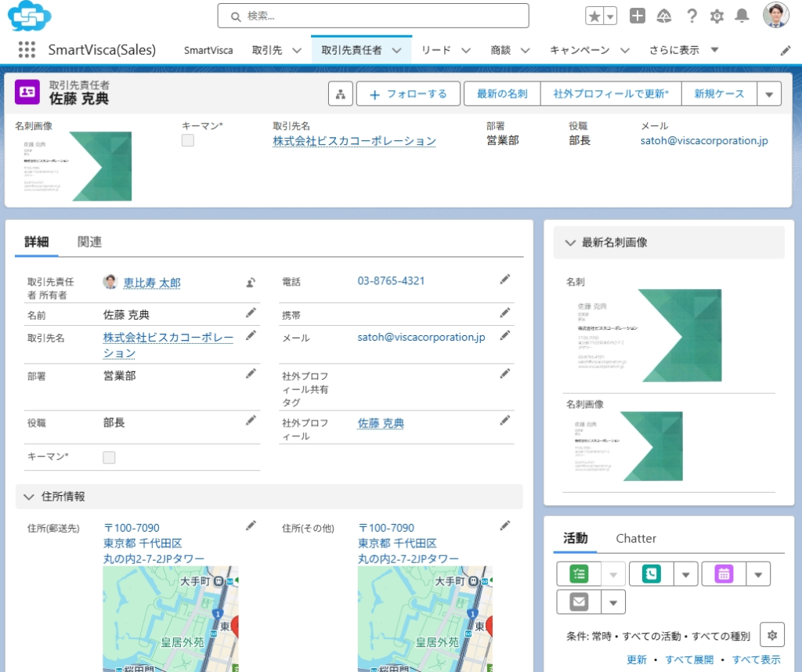Open the contact hierarchy icon

(340, 94)
